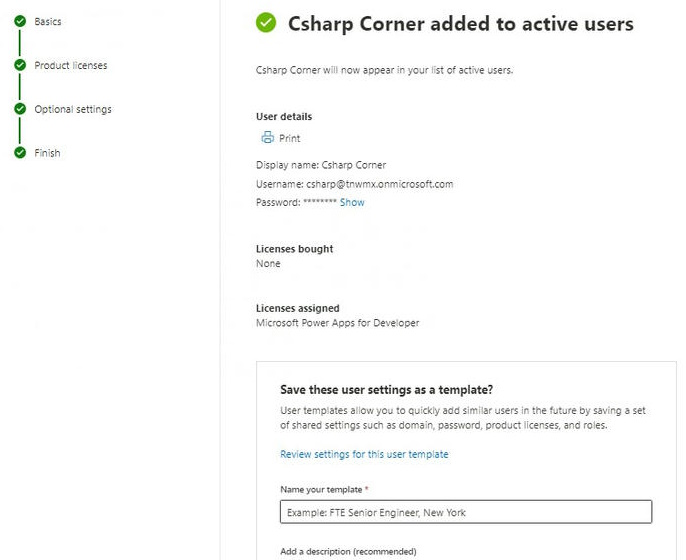Click the printer icon under User details
Screen dimensions: 686x560
(x=267, y=137)
